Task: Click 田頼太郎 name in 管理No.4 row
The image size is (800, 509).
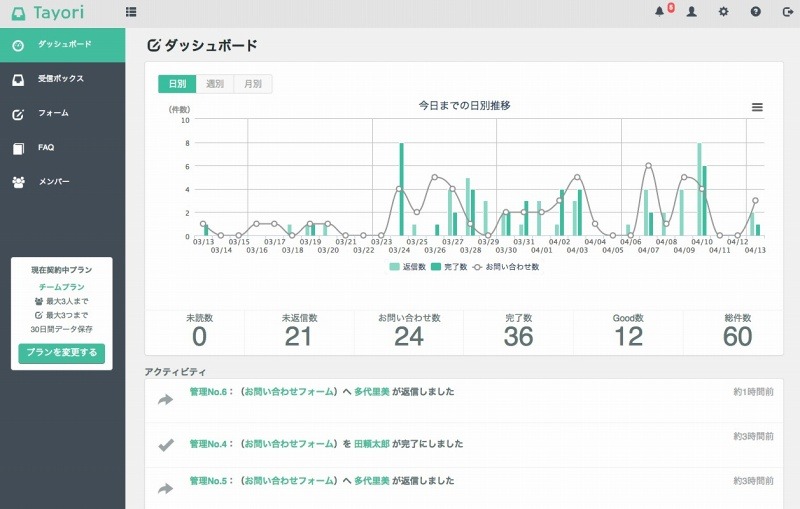Action: pos(372,444)
